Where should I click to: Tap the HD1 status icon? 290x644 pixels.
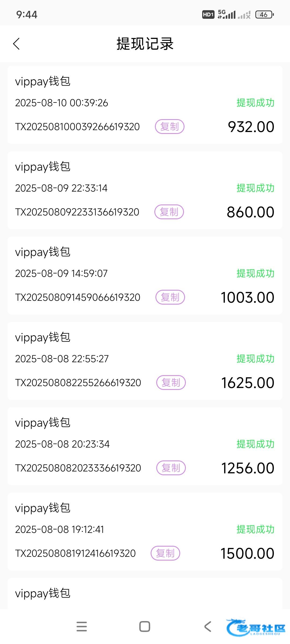pos(208,14)
